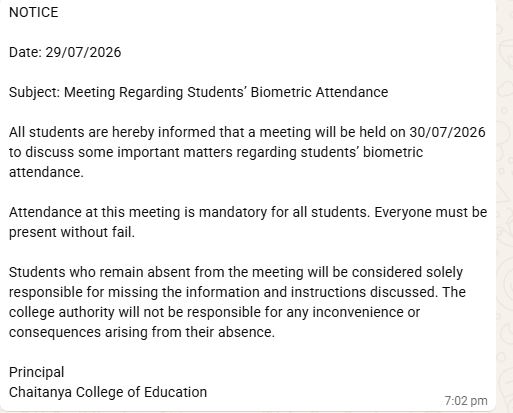The height and width of the screenshot is (413, 513).
Task: Click Chaitanya College of Education text
Action: pos(108,392)
